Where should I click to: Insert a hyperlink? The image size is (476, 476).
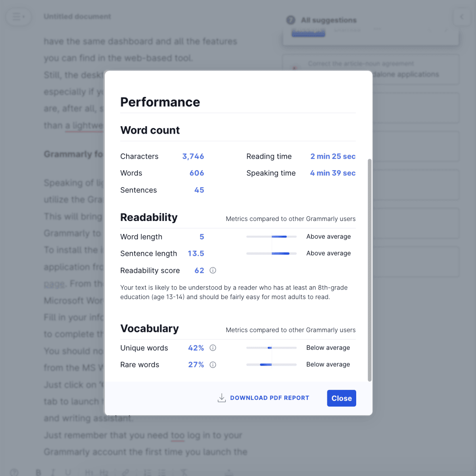click(x=126, y=472)
